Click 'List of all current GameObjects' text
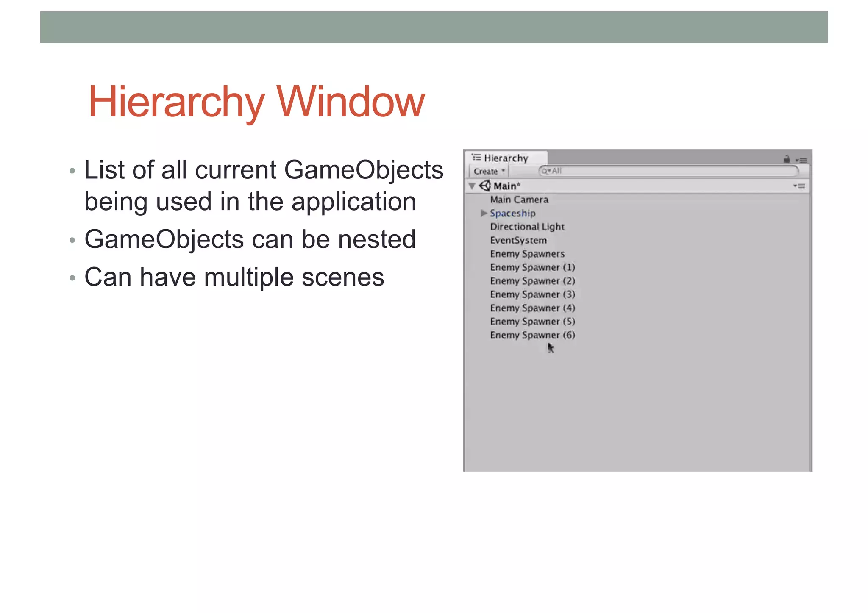The width and height of the screenshot is (868, 613). [x=264, y=170]
